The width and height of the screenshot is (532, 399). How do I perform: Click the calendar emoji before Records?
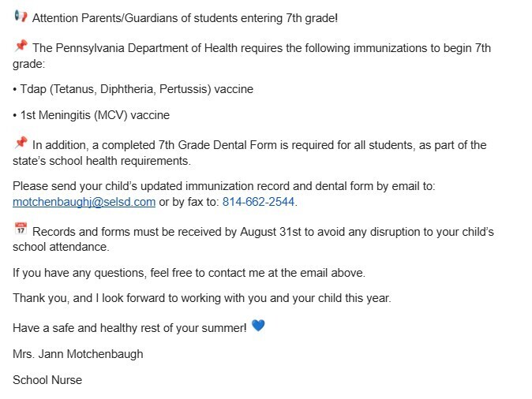(21, 229)
